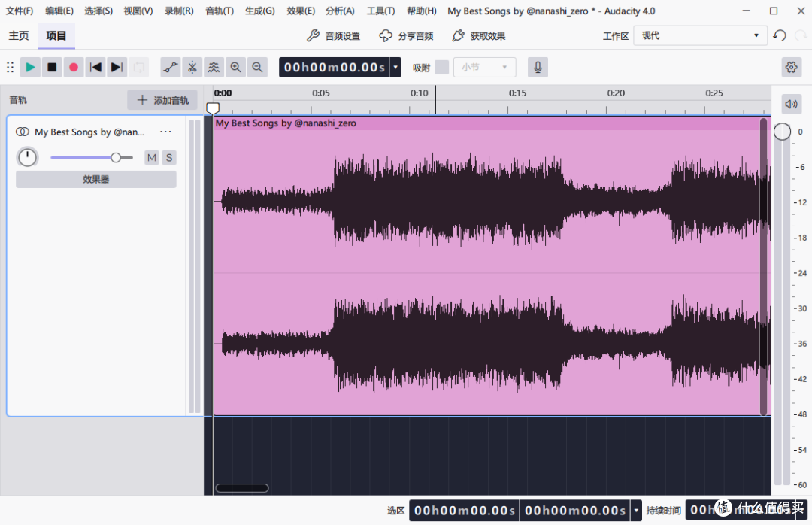Select the envelope automation tool icon
Image resolution: width=812 pixels, height=525 pixels.
pos(171,68)
